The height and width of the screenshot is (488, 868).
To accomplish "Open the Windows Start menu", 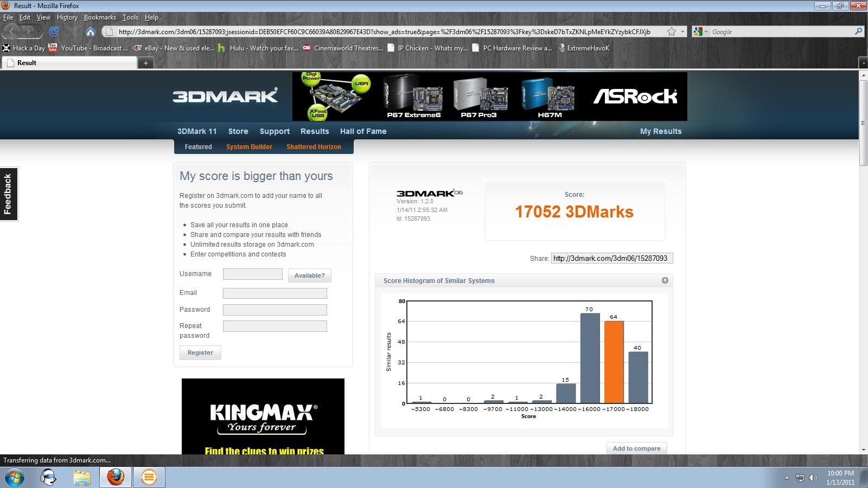I will point(13,477).
